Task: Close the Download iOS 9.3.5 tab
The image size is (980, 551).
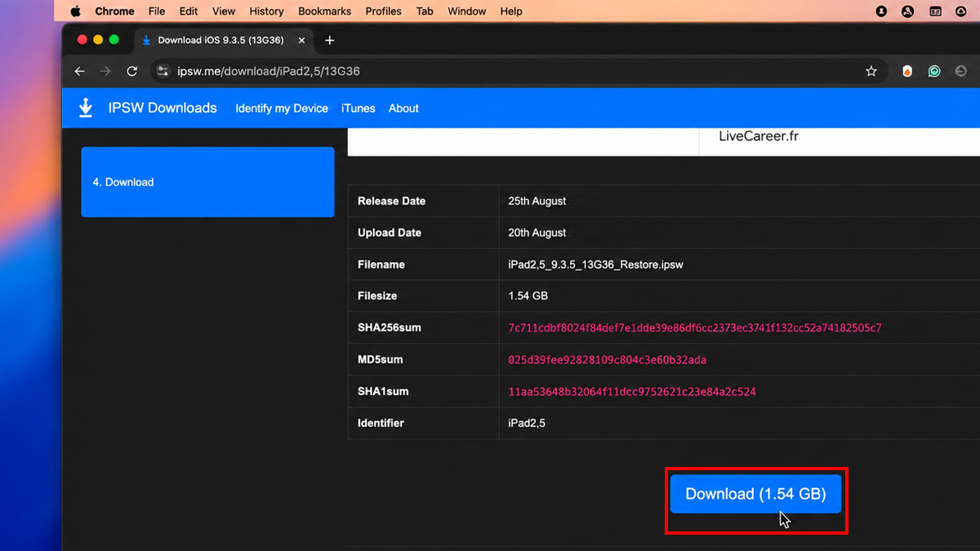Action: [302, 40]
